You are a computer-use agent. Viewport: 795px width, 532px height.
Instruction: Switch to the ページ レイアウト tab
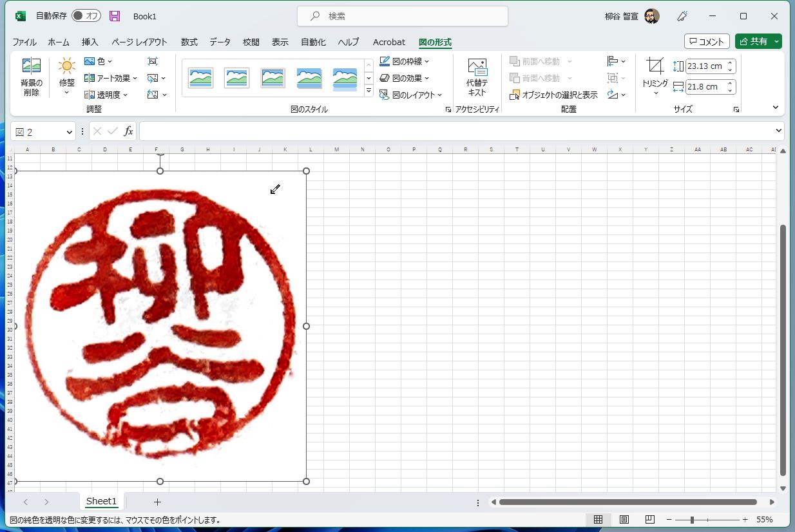tap(139, 42)
